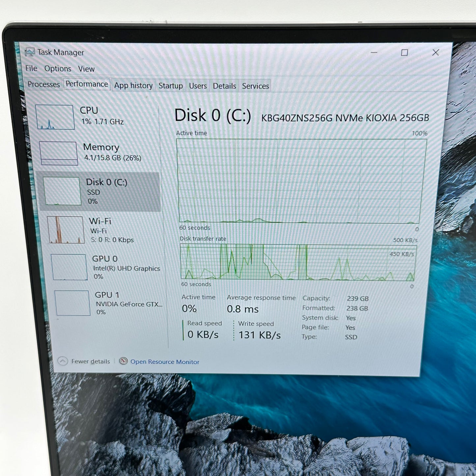
Task: Click the Disk 0 (C:) heading
Action: coord(212,116)
